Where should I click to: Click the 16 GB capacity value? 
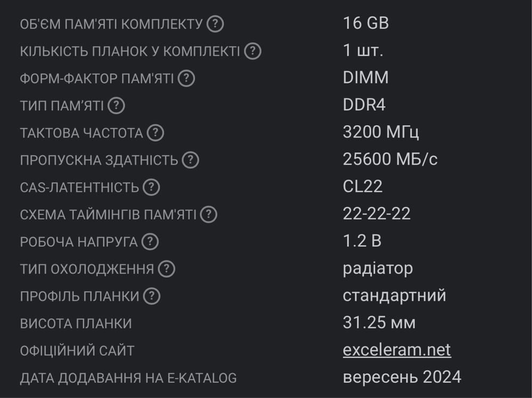pyautogui.click(x=366, y=23)
